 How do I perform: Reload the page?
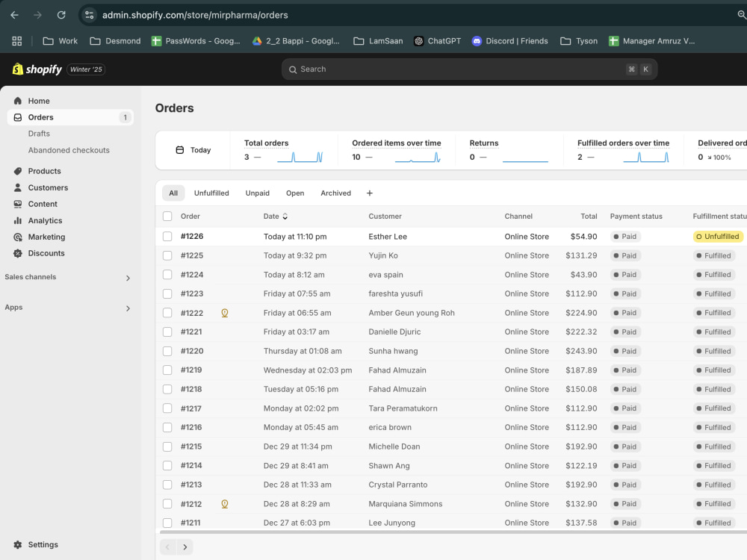click(61, 15)
